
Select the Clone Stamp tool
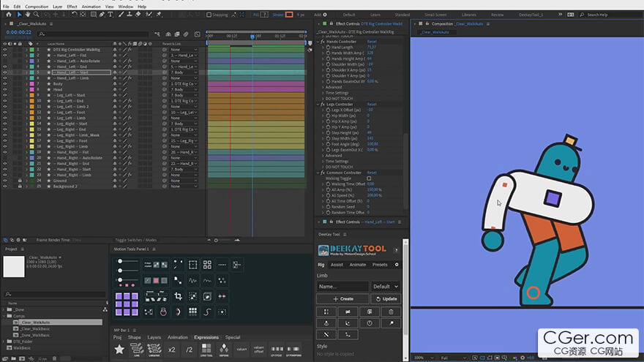pyautogui.click(x=130, y=15)
